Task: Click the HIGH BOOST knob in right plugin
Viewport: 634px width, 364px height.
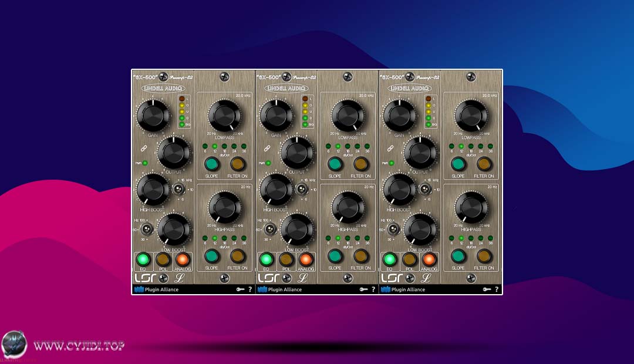Action: [400, 189]
